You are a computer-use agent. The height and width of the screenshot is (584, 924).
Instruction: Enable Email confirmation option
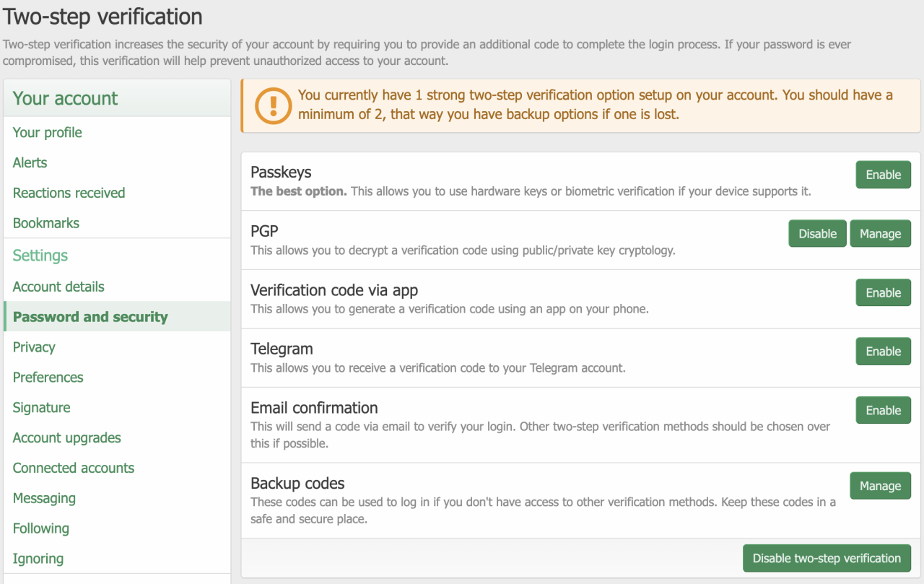click(x=883, y=411)
